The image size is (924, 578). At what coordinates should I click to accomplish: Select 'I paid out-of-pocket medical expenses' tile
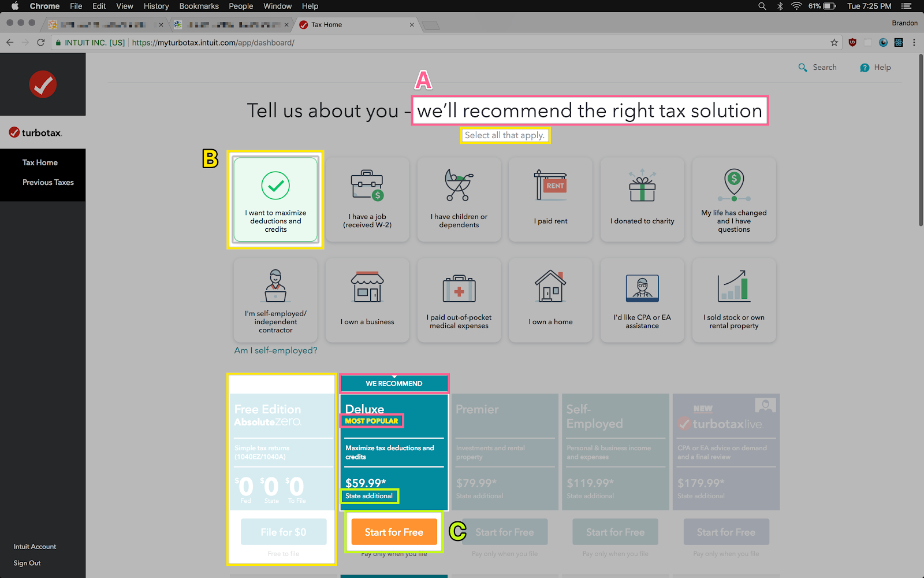click(459, 300)
